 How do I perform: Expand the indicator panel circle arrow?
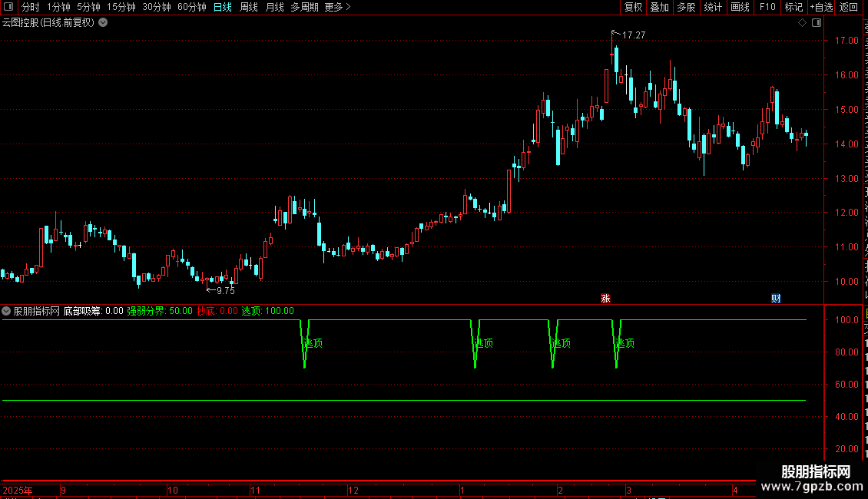[6, 311]
